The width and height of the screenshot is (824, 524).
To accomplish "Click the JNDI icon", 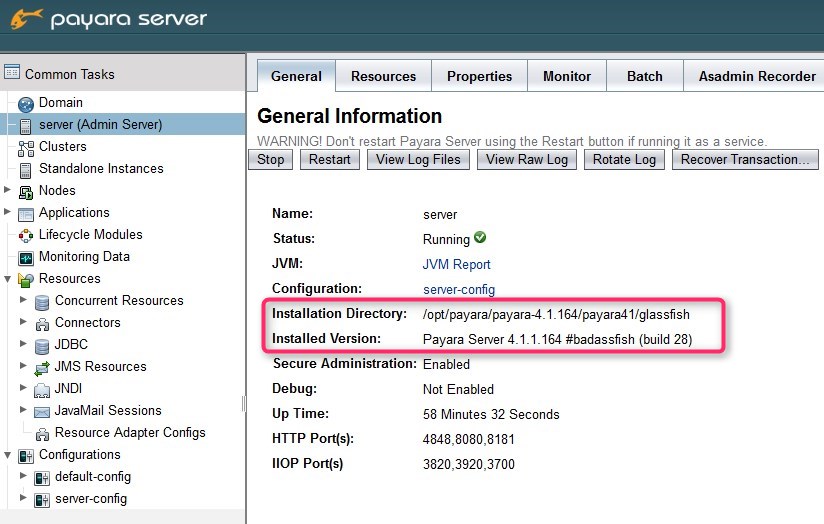I will pos(42,391).
